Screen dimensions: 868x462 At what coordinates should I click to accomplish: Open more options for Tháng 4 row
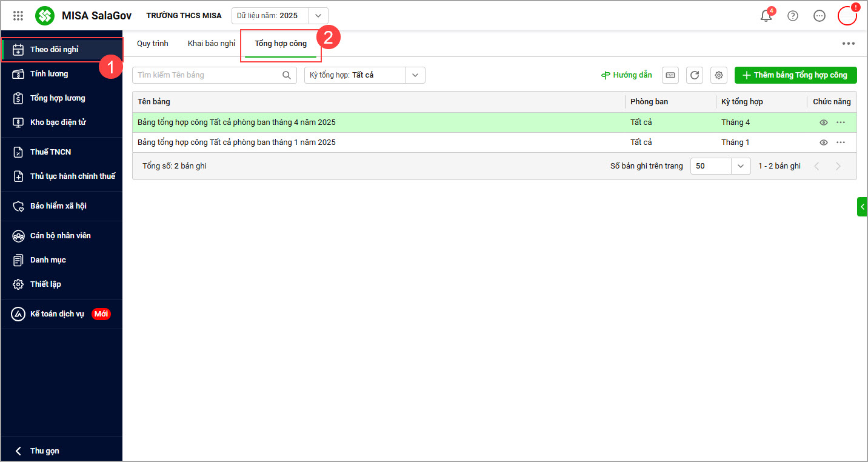coord(841,122)
